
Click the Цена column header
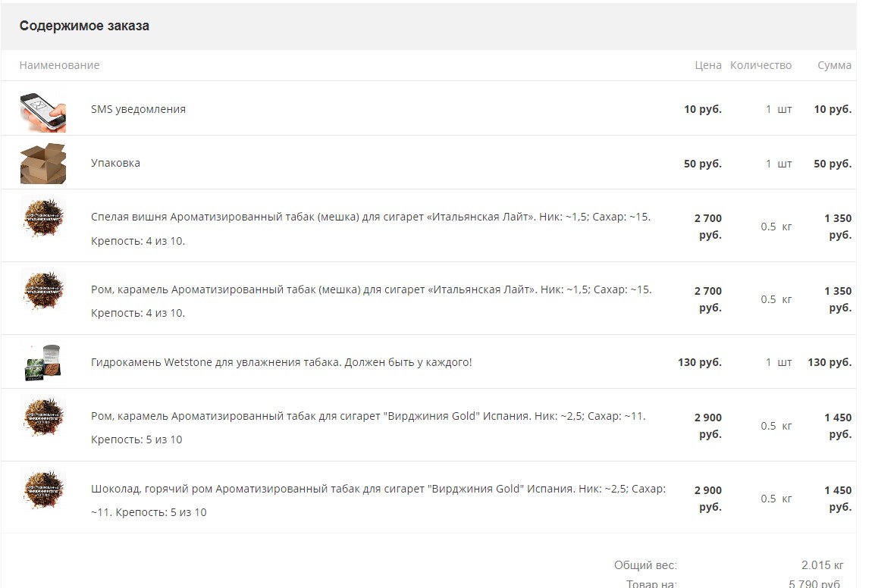(708, 65)
